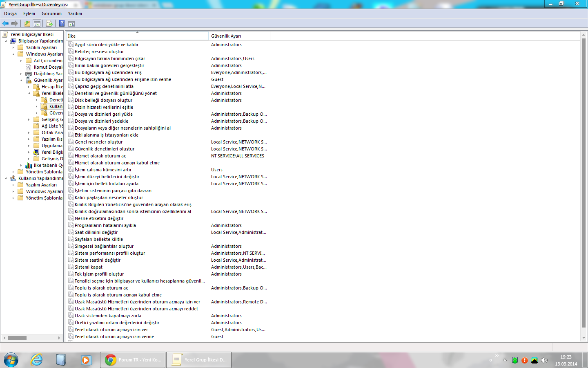Click the Güvenlik Ayarları lock icon in tree

pos(29,80)
